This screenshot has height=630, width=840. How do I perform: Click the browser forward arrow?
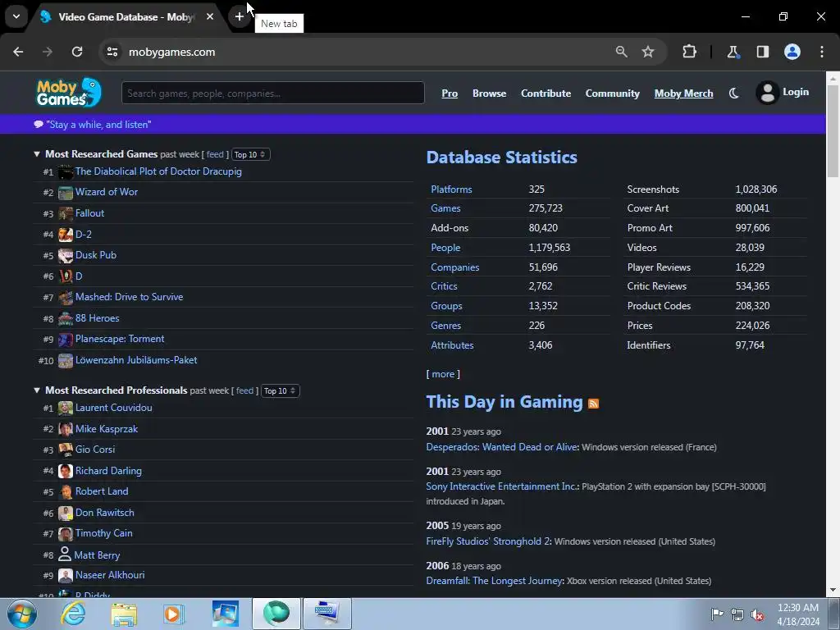(x=48, y=52)
